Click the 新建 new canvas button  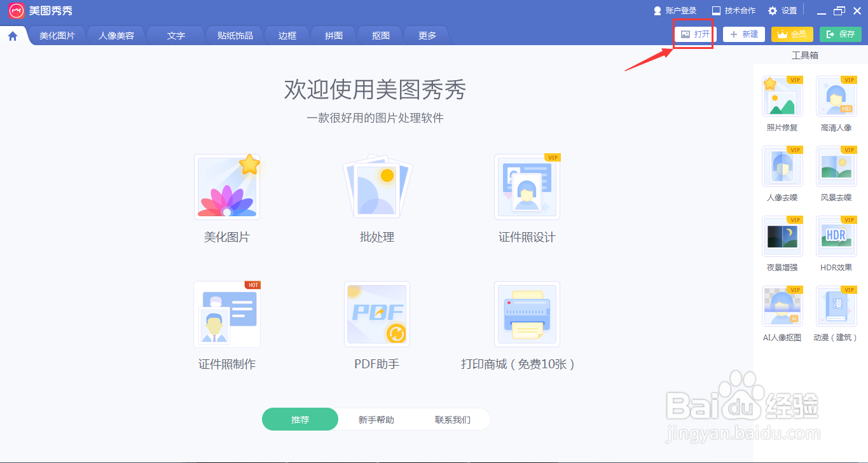744,34
